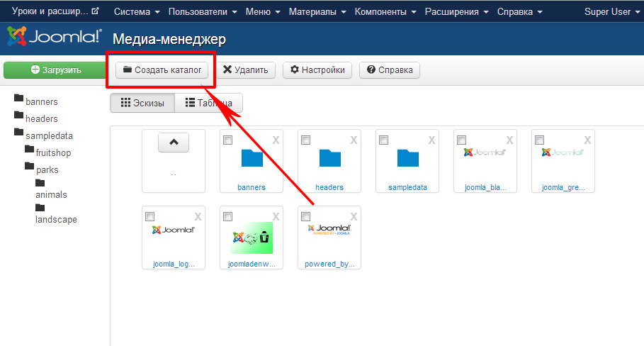Open the Расширения dropdown menu
The height and width of the screenshot is (346, 644).
[x=457, y=12]
